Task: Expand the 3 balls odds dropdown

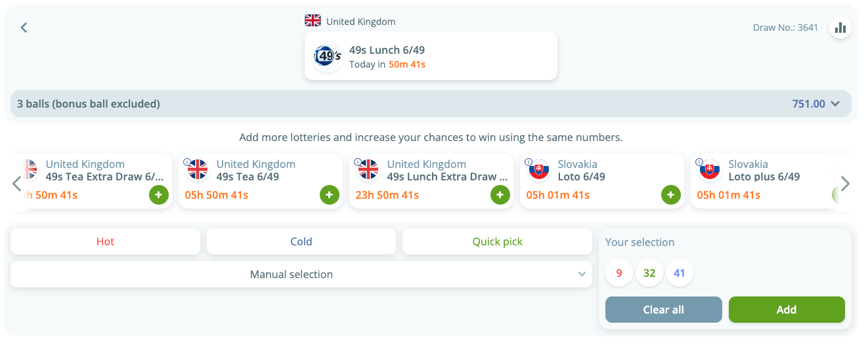Action: click(835, 104)
